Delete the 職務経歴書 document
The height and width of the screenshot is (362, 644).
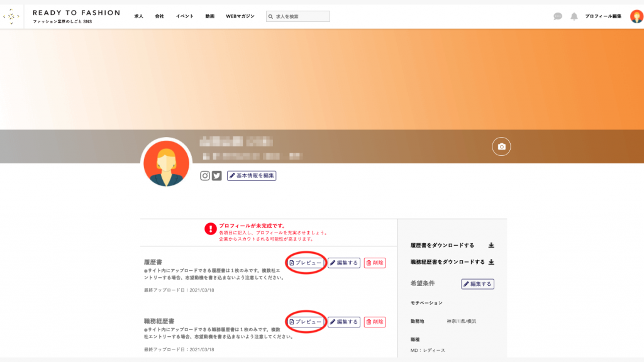[x=375, y=322]
